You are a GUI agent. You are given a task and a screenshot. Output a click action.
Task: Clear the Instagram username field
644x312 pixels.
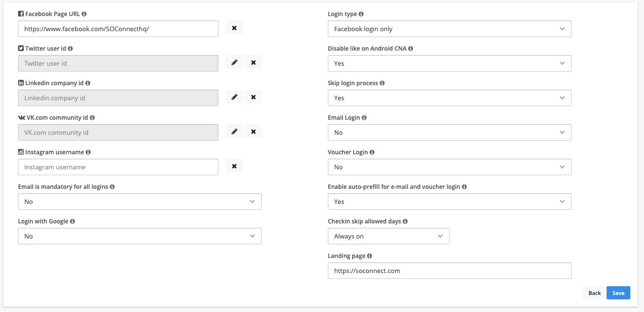tap(234, 166)
